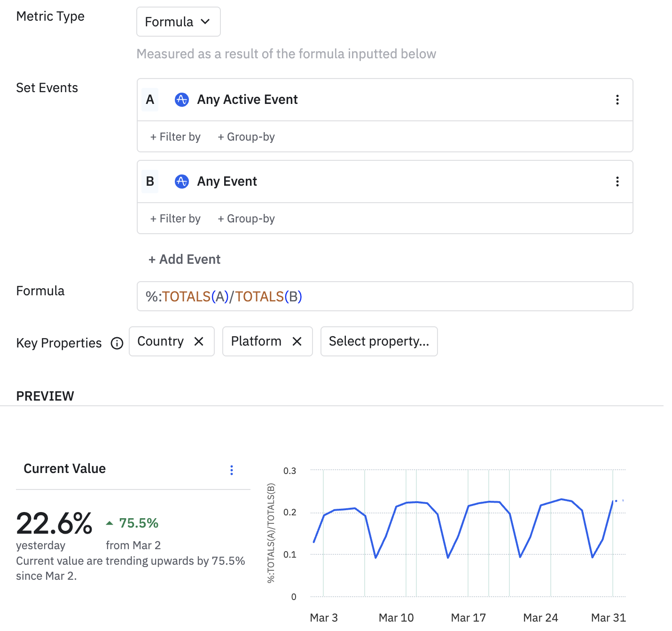672x631 pixels.
Task: Add a filter to event A
Action: (x=175, y=137)
